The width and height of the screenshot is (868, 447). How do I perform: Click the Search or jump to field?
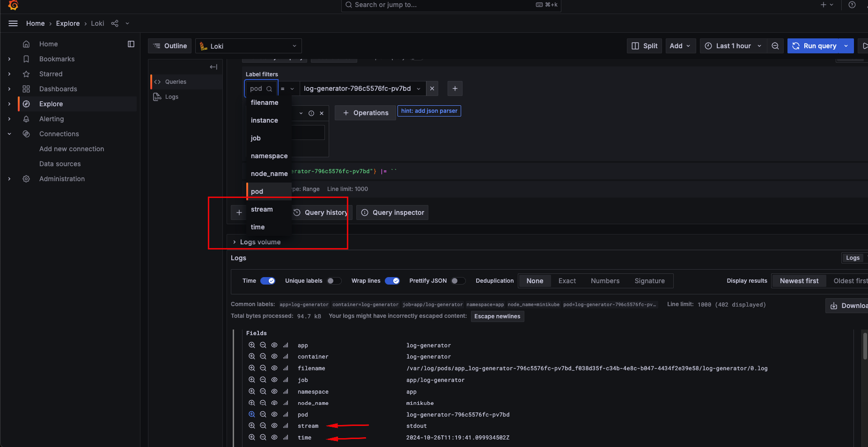tap(451, 5)
